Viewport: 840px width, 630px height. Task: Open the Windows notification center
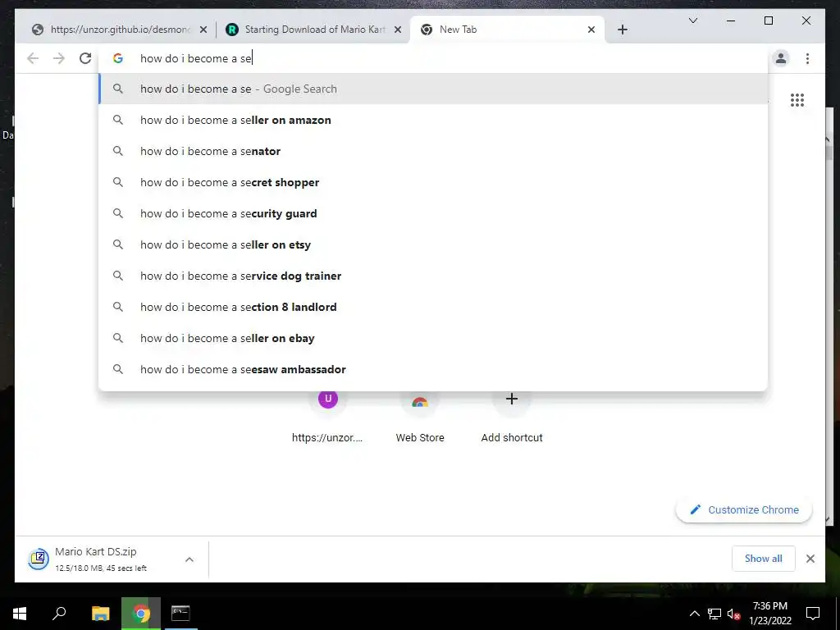coord(813,614)
